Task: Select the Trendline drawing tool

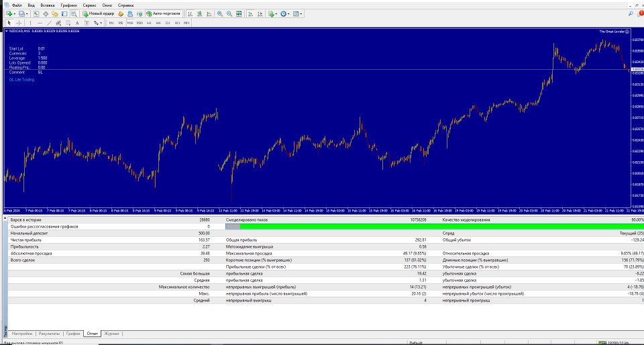Action: point(49,23)
